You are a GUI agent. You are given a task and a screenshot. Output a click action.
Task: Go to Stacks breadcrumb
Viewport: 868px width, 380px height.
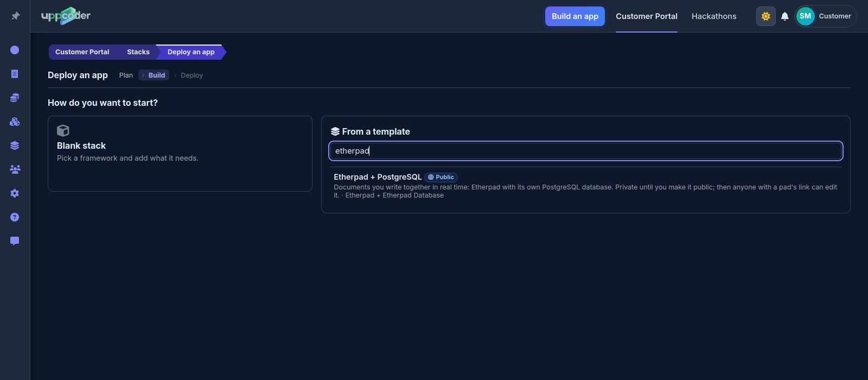click(138, 52)
